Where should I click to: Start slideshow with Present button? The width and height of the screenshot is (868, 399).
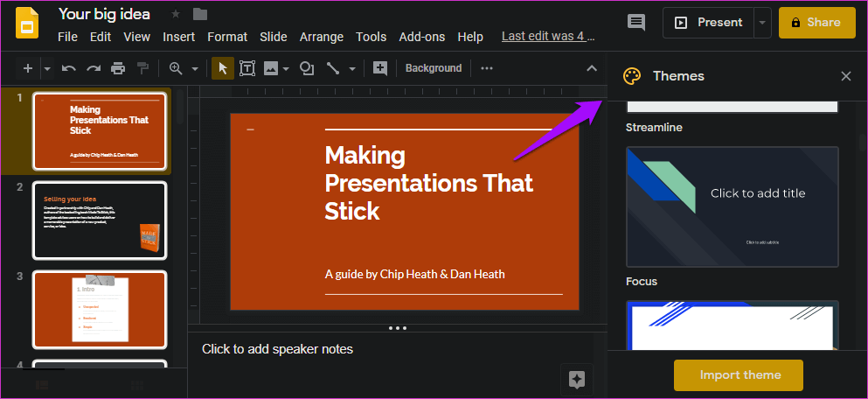pyautogui.click(x=708, y=23)
